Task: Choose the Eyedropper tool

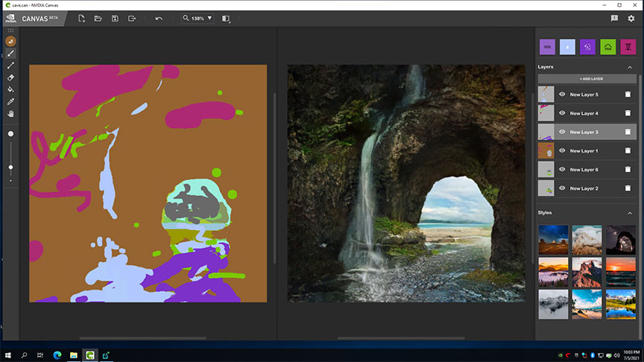Action: [10, 101]
